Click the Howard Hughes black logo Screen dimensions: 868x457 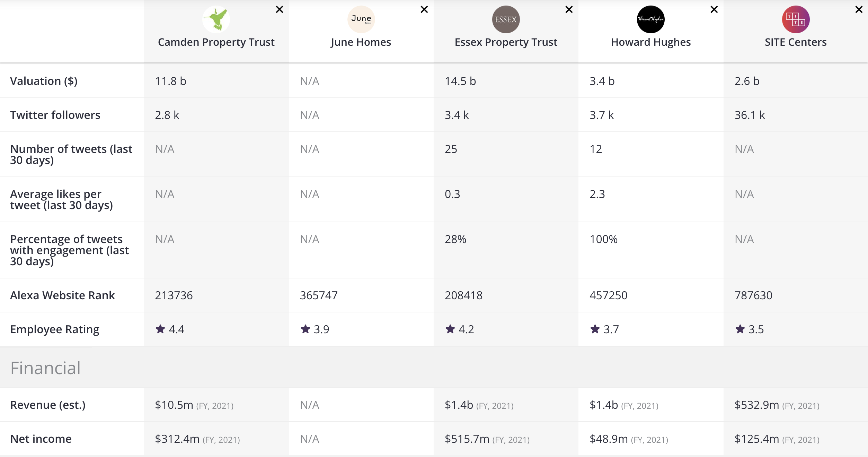[x=650, y=19]
